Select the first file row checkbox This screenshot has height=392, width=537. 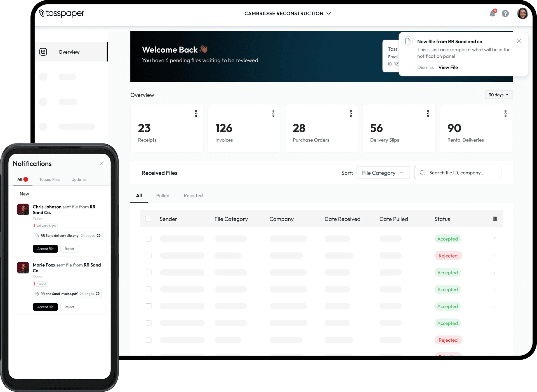tap(149, 238)
